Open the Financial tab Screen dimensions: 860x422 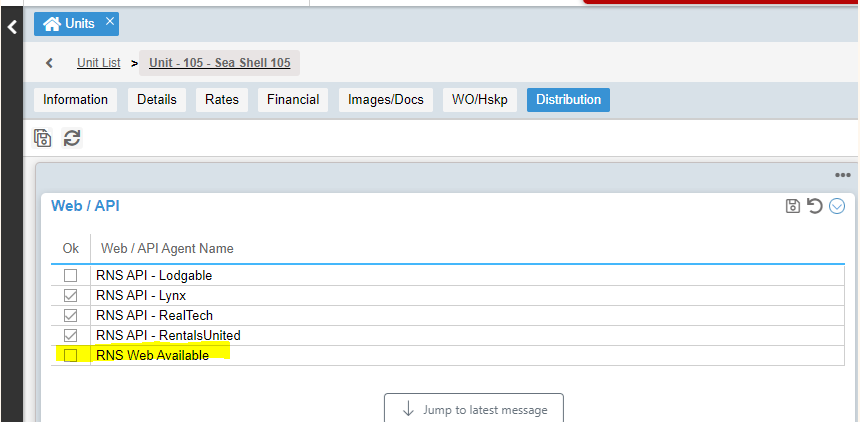(x=293, y=100)
